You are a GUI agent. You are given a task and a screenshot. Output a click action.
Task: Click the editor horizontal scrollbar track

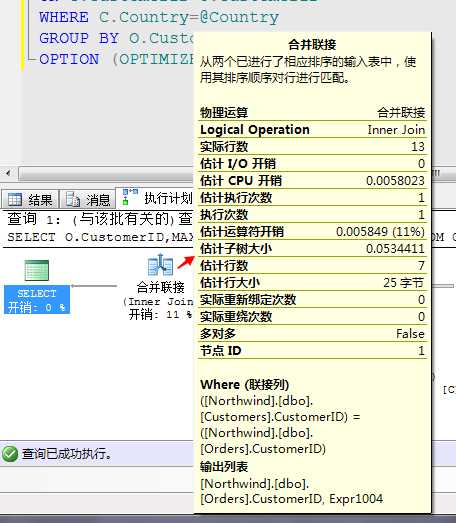(106, 173)
